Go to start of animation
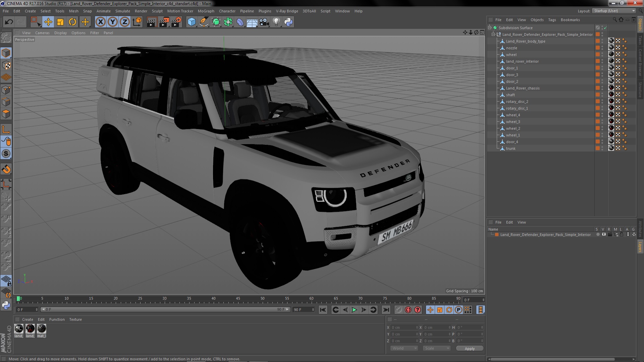Viewport: 644px width, 362px height. pos(323,310)
